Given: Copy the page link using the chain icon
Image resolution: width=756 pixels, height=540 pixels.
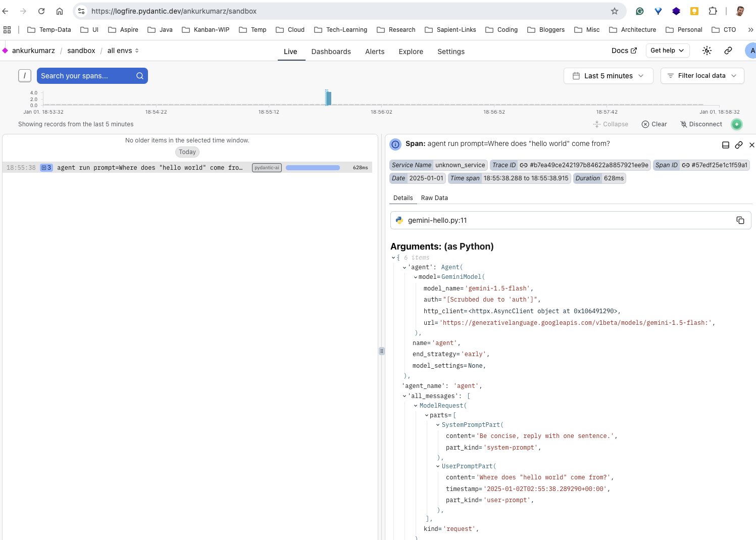Looking at the screenshot, I should 728,51.
